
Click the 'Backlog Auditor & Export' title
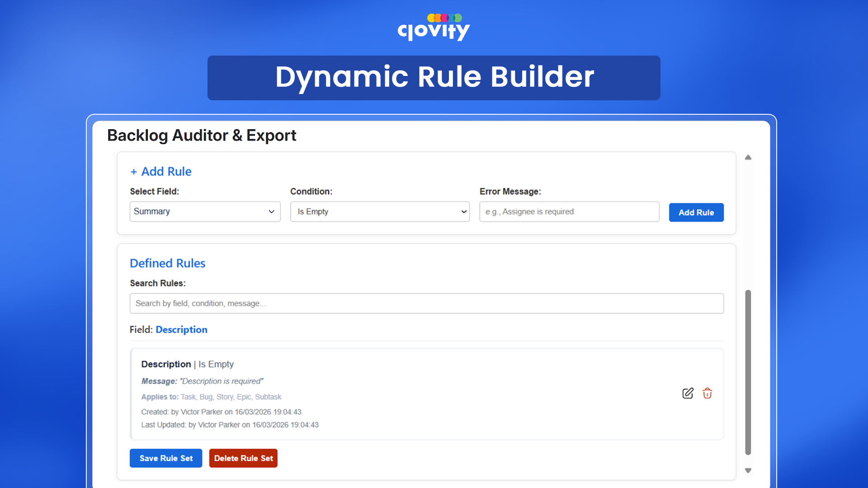(202, 136)
